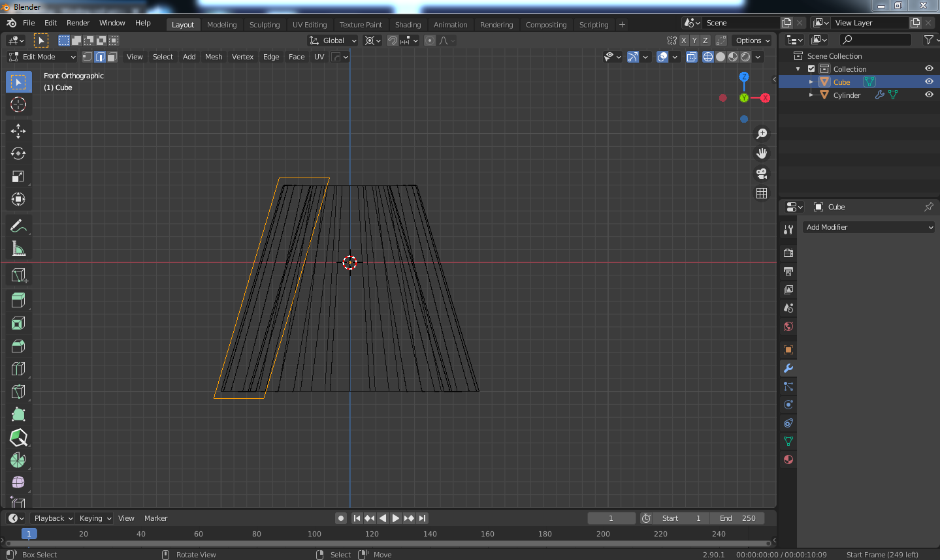Open Add Modifier dropdown
The width and height of the screenshot is (940, 560).
tap(869, 227)
